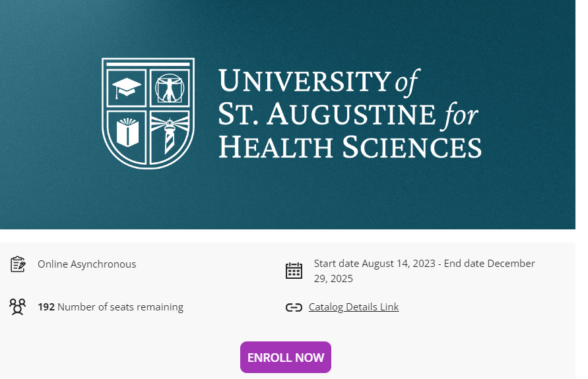
Task: Click the open book emblem in shield
Action: [127, 132]
